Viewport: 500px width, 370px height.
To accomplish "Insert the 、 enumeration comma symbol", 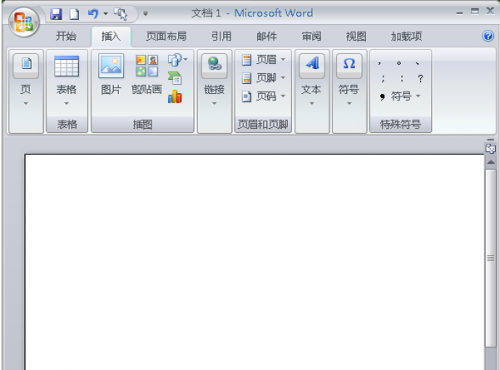I will click(x=418, y=63).
